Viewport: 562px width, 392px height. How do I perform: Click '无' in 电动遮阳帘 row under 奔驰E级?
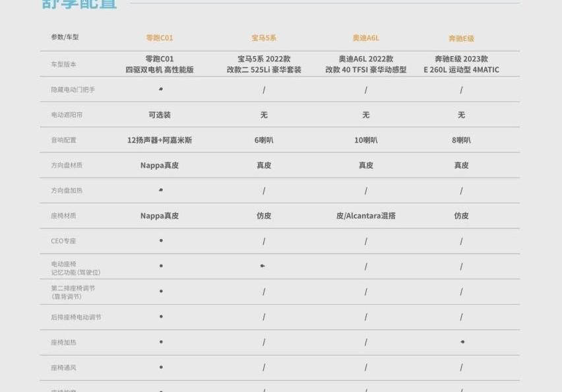click(461, 115)
